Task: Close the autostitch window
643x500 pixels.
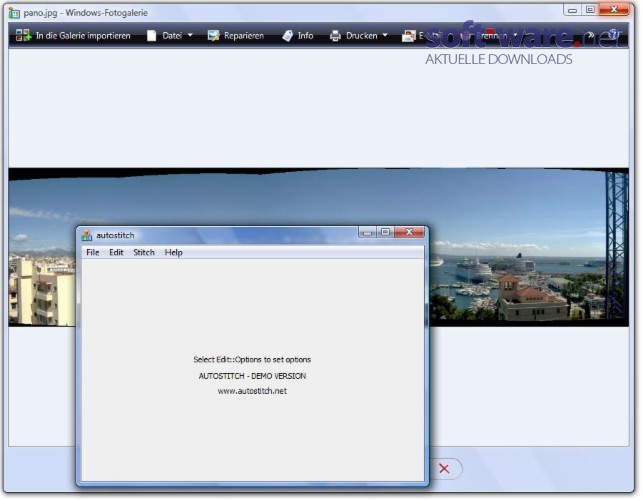Action: [409, 232]
